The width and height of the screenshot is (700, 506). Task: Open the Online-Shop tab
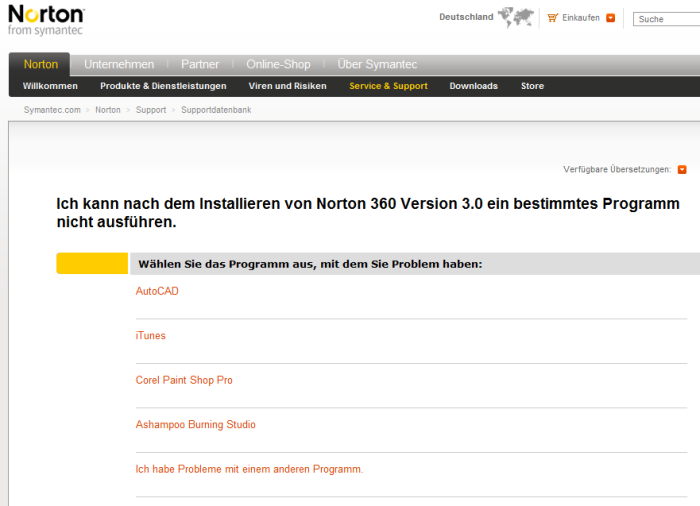pos(278,64)
